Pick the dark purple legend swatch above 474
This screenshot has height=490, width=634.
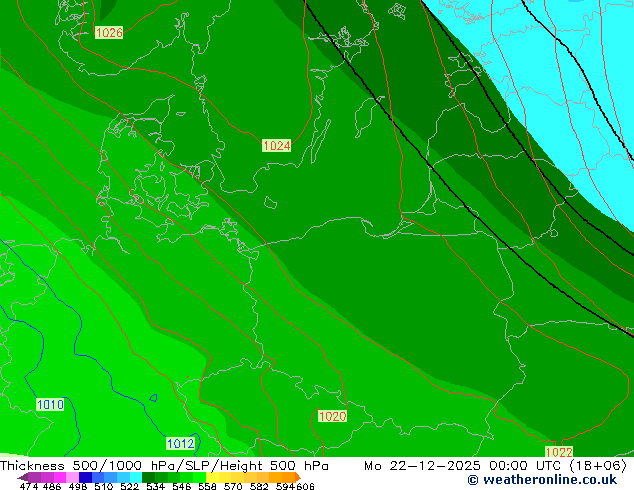click(x=35, y=477)
